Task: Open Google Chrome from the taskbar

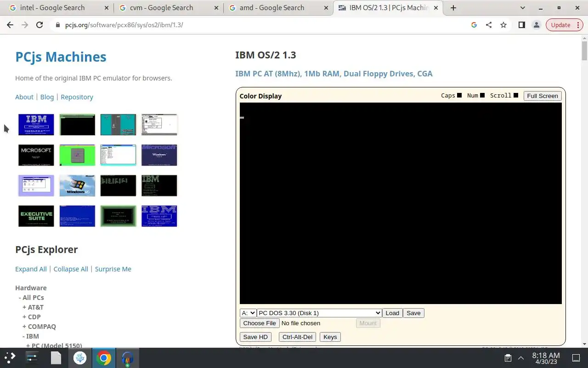Action: 104,358
